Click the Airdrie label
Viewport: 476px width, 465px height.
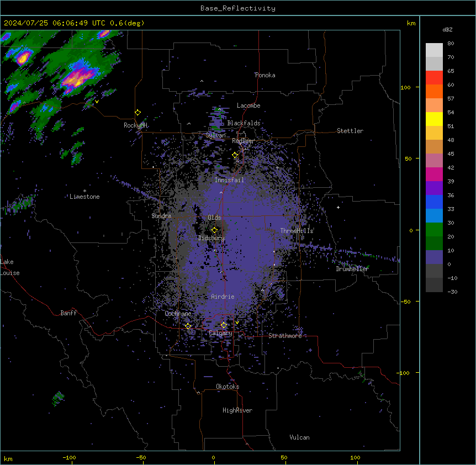(x=223, y=297)
